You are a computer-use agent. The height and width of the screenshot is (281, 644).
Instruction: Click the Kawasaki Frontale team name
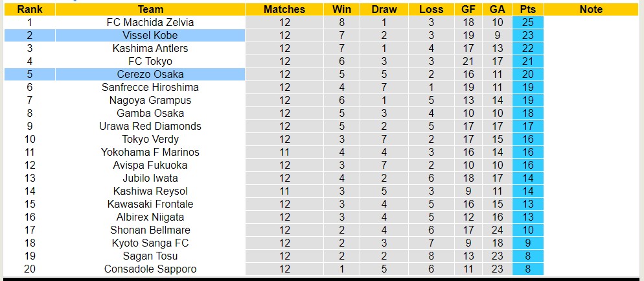(x=150, y=204)
